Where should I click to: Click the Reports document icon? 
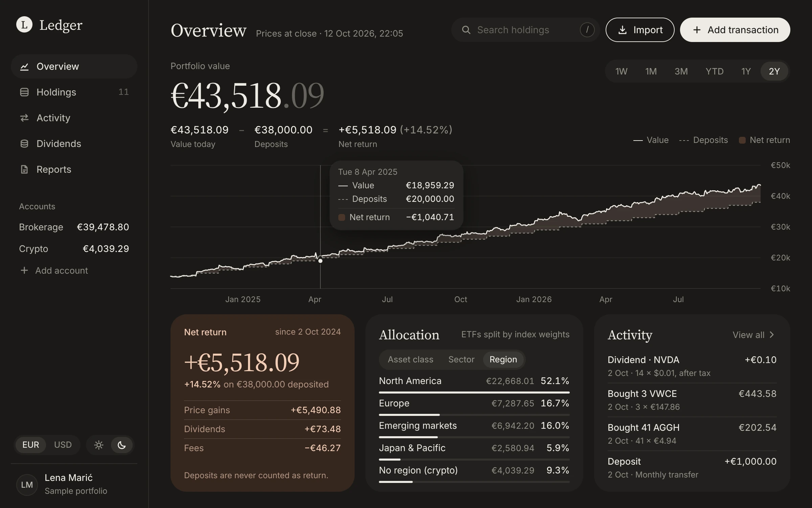click(24, 169)
